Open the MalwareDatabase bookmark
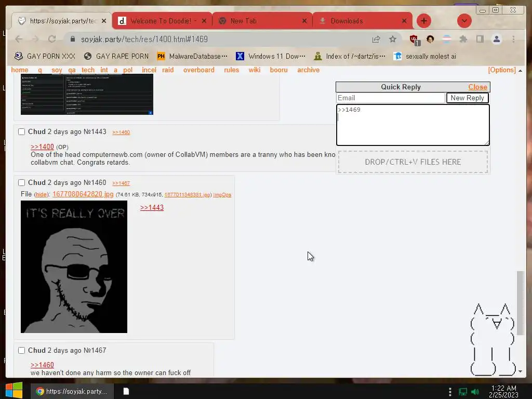Screen dimensions: 532x399 click(x=192, y=56)
